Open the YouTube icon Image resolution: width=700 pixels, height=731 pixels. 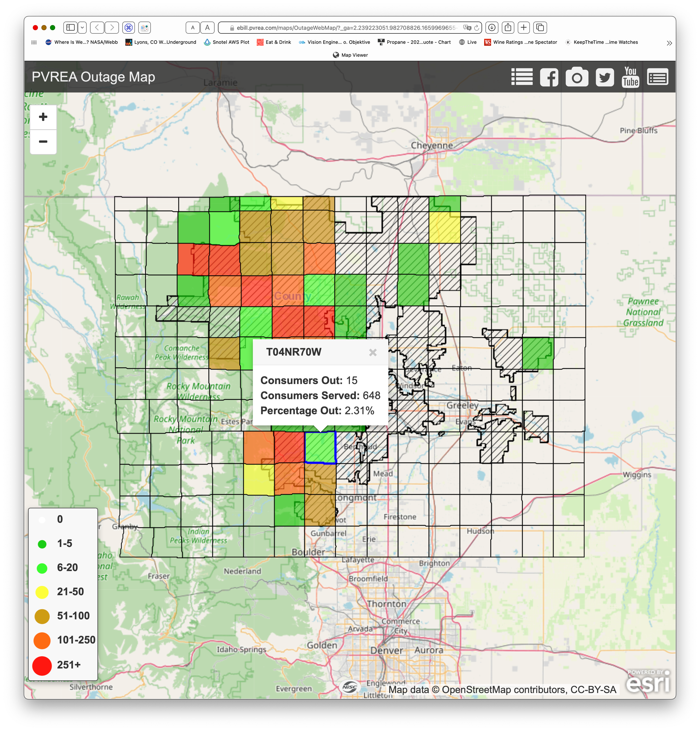tap(630, 77)
